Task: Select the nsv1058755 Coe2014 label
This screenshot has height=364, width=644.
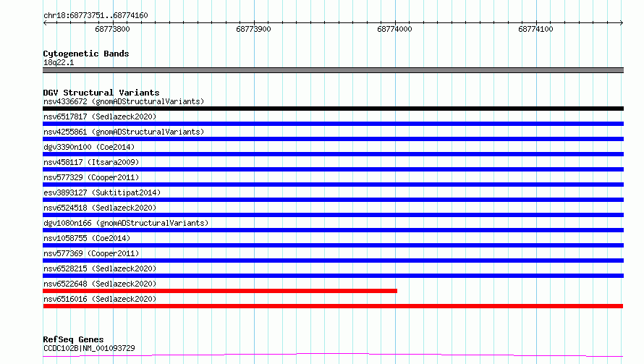Action: point(87,238)
